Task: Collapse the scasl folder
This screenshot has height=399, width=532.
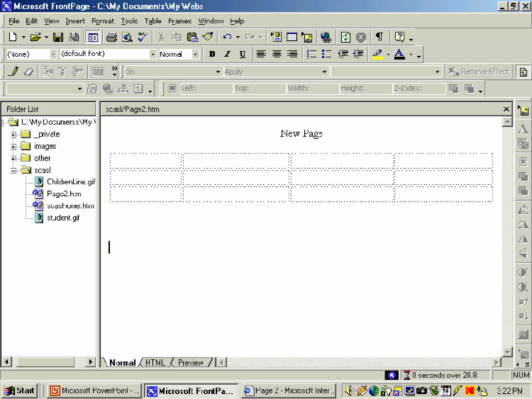Action: pyautogui.click(x=13, y=171)
